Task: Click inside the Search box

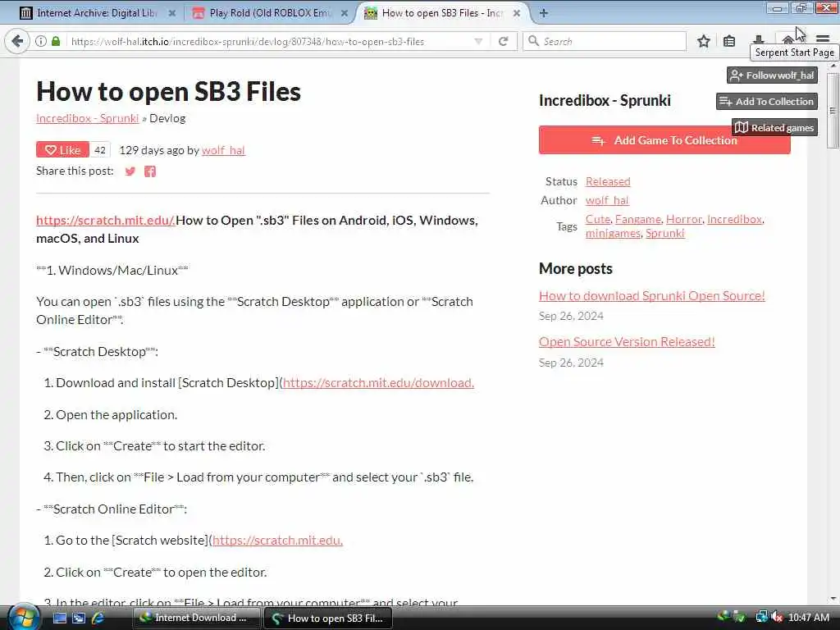Action: coord(605,41)
